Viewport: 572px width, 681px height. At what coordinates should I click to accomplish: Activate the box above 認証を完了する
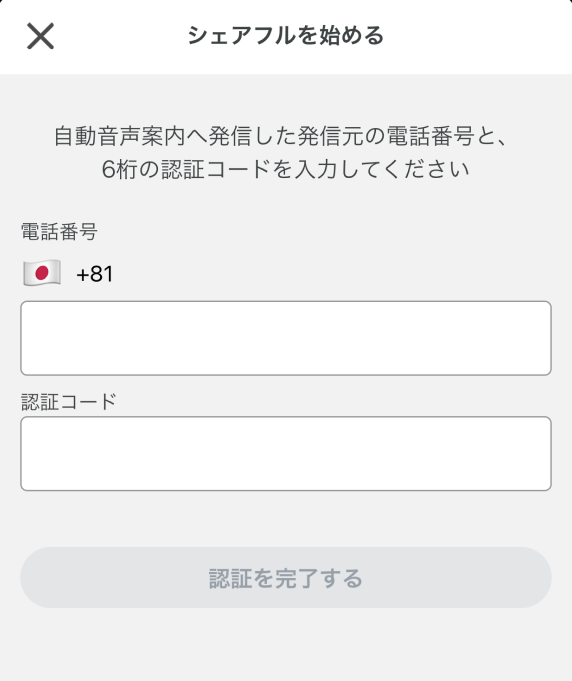tap(286, 453)
